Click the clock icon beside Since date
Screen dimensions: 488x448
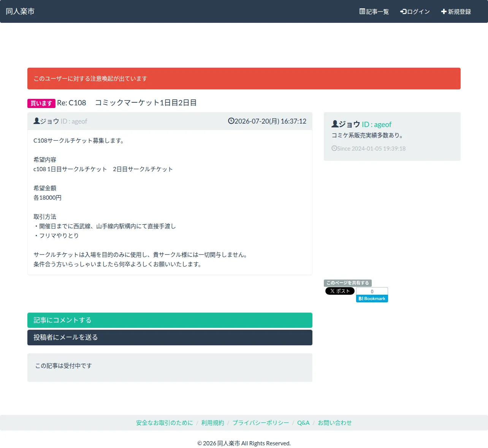[x=334, y=148]
